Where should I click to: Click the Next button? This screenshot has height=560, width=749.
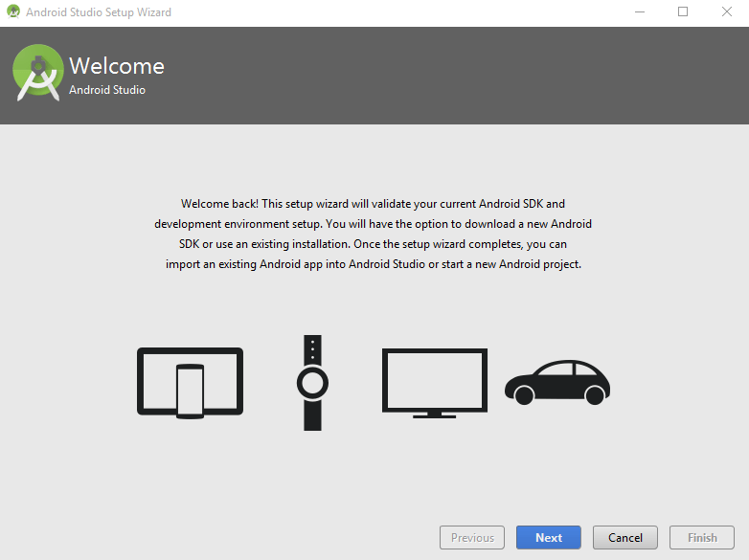pos(549,538)
